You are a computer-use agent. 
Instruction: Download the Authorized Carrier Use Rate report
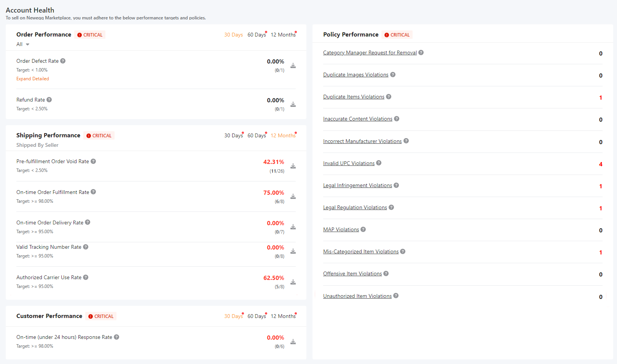pos(293,282)
